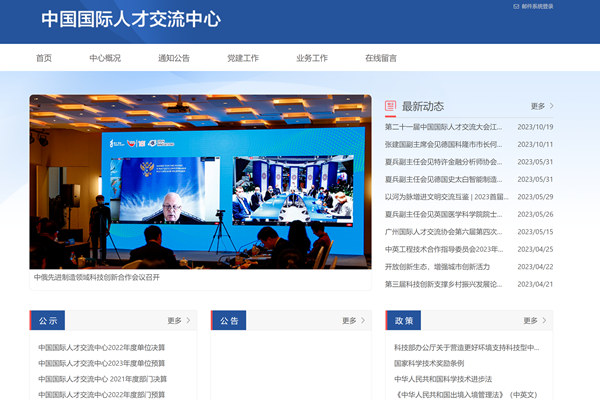Viewport: 600px width, 400px height.
Task: Open news 张建国副主席会见德国科隆市市长
Action: (x=443, y=144)
